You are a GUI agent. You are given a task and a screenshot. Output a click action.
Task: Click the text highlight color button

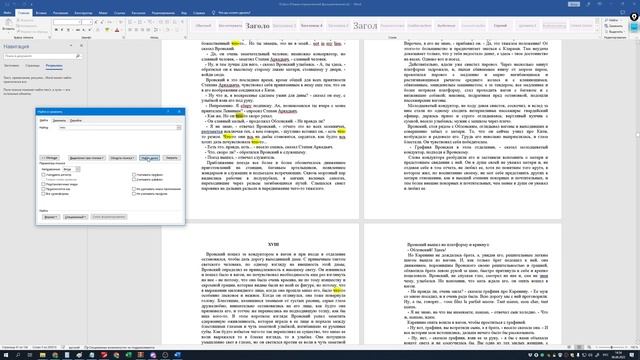pos(107,30)
